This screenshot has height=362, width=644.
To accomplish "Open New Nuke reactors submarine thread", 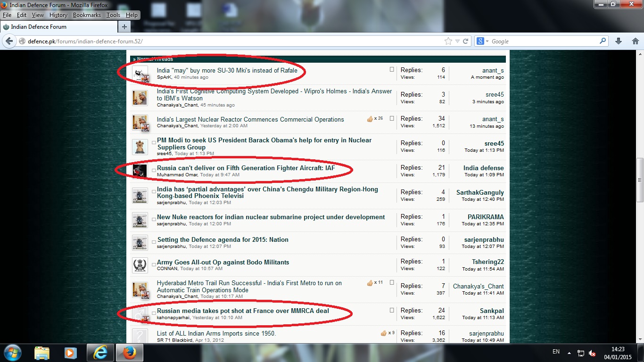I will click(x=271, y=217).
